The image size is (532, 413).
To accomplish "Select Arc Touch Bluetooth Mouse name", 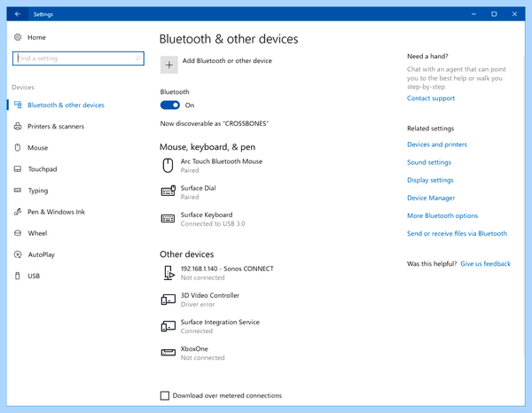I will (222, 161).
